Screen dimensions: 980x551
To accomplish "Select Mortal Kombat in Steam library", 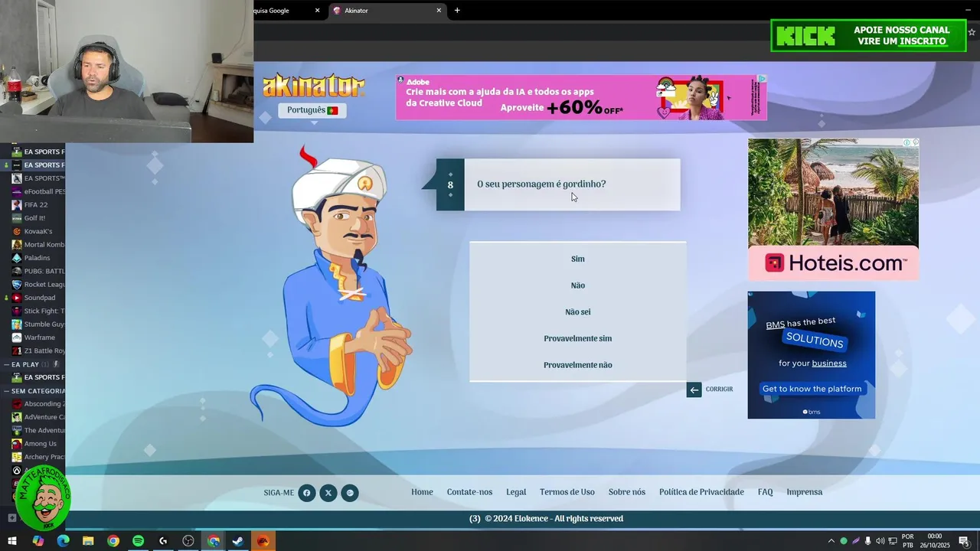I will tap(38, 245).
